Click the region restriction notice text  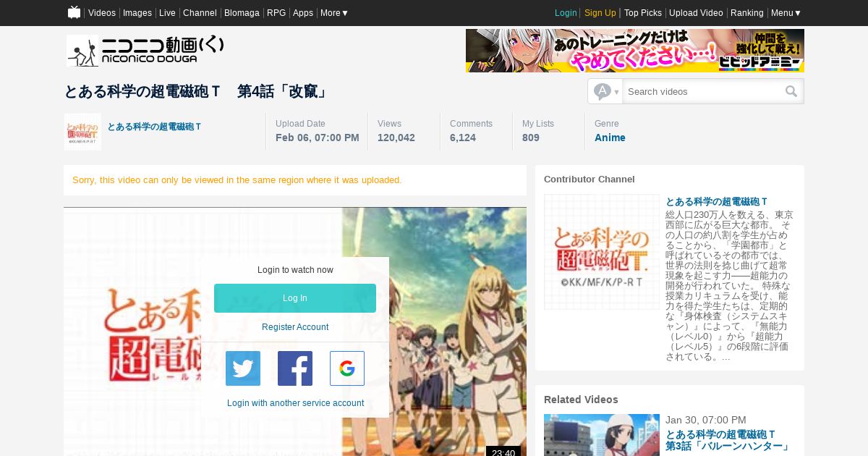[x=237, y=180]
